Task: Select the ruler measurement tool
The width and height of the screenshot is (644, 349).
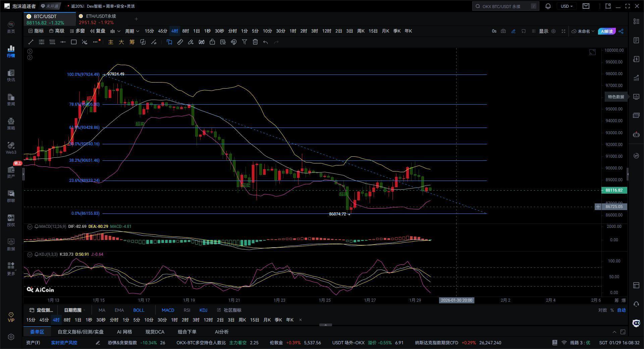Action: pyautogui.click(x=180, y=42)
